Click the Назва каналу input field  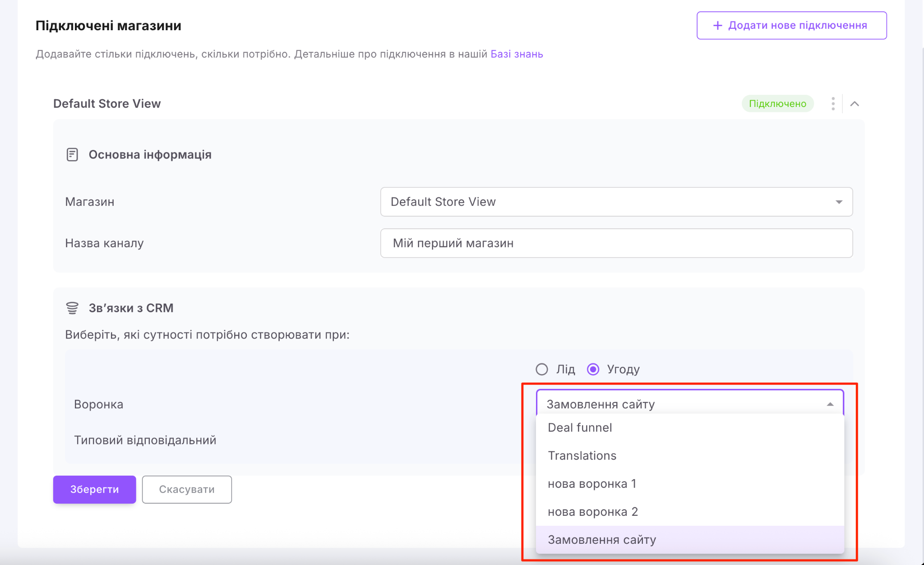[616, 243]
